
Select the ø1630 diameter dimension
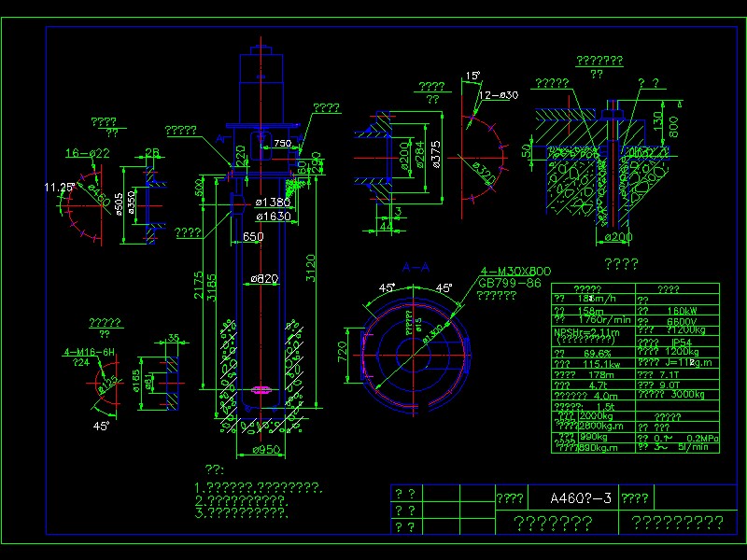pos(274,217)
